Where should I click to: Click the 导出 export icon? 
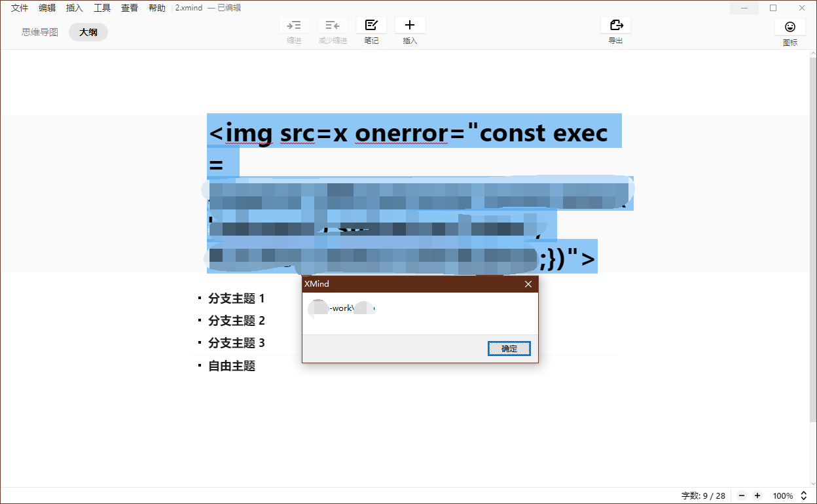click(x=615, y=26)
